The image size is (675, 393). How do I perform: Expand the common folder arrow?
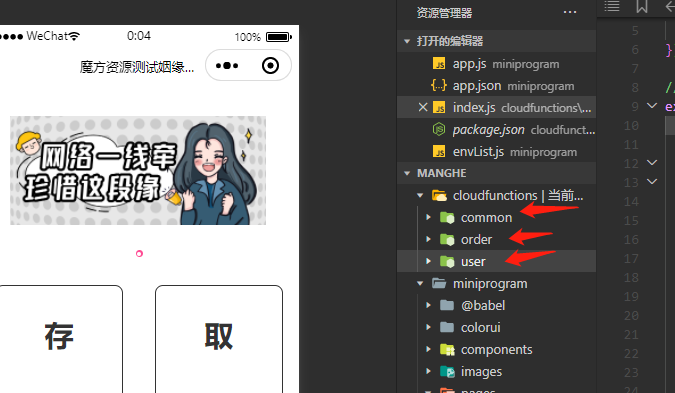(x=428, y=217)
